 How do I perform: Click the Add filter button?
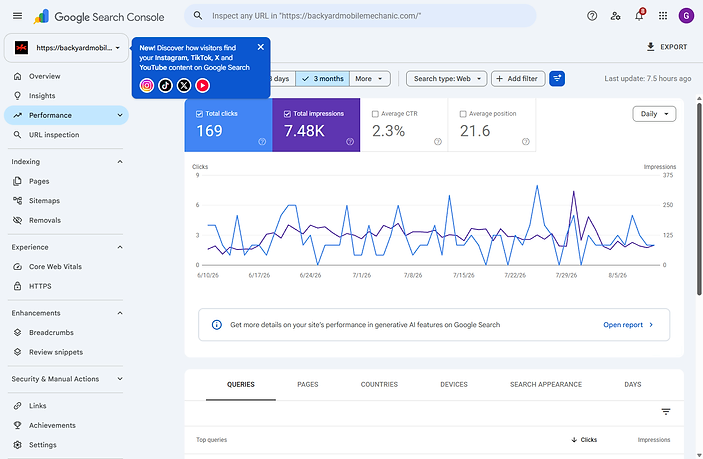click(518, 79)
